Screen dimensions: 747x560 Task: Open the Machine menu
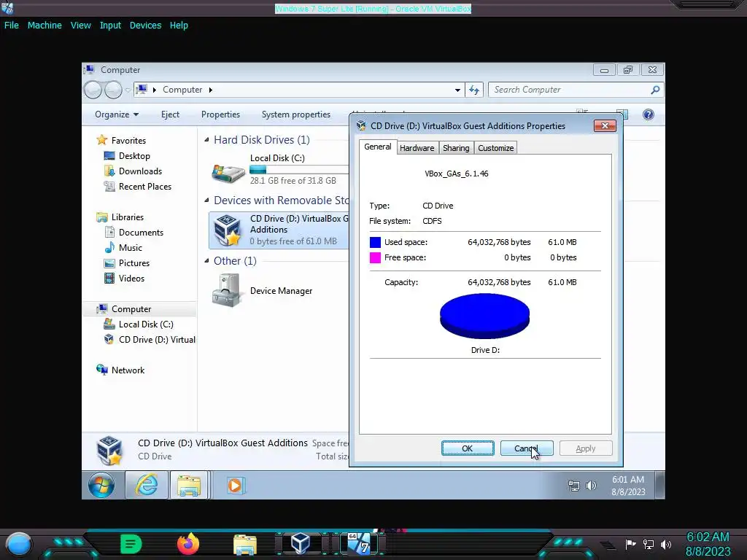point(44,26)
